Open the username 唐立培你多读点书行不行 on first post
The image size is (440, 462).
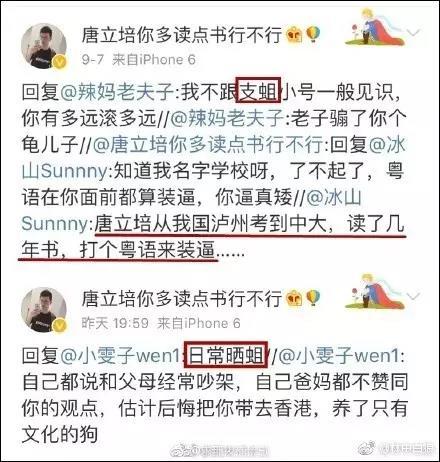pos(182,35)
